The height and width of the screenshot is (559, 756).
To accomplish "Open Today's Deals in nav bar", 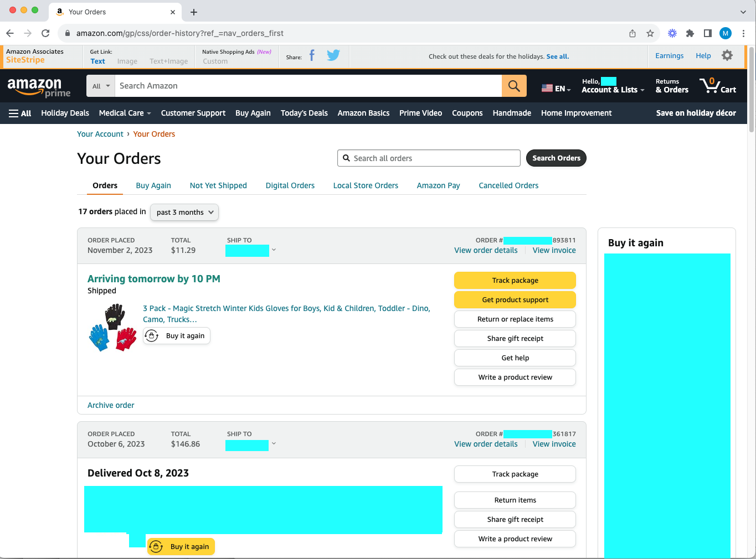I will [304, 113].
